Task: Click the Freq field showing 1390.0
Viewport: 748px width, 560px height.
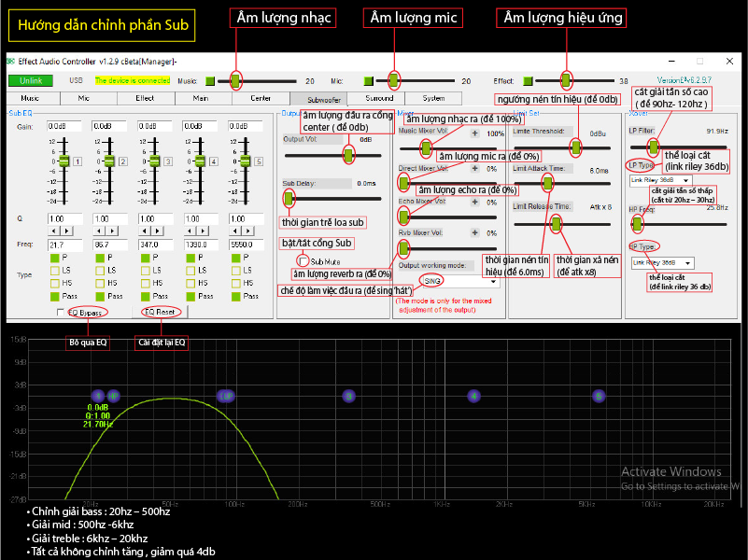Action: 201,245
